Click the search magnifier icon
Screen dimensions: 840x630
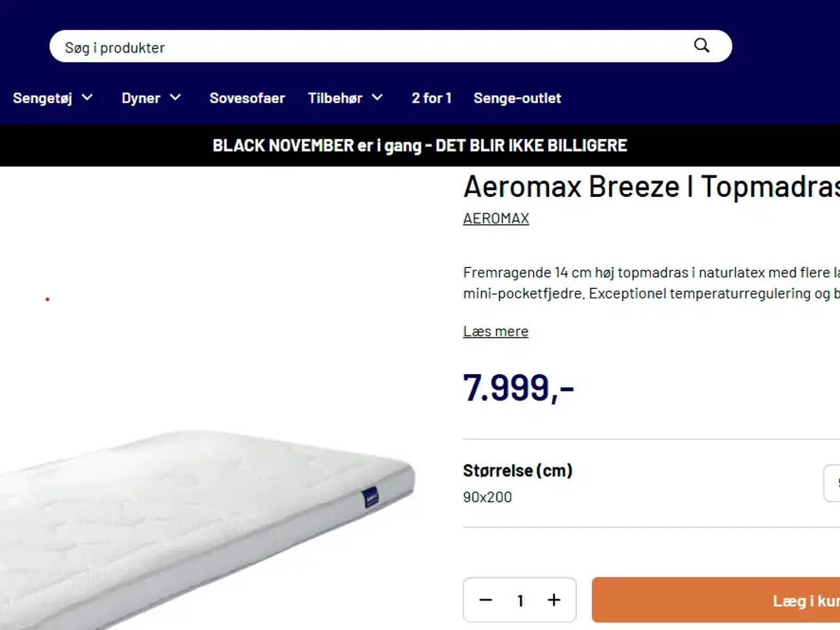(x=702, y=46)
